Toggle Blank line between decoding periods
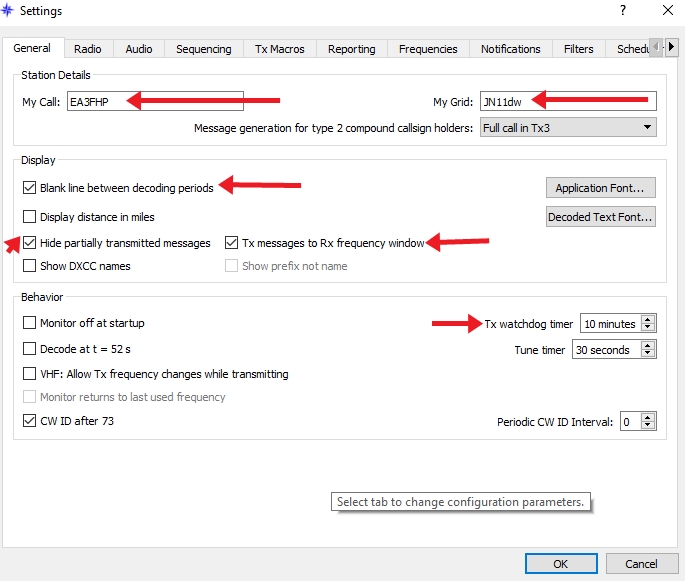This screenshot has width=685, height=581. pos(30,187)
